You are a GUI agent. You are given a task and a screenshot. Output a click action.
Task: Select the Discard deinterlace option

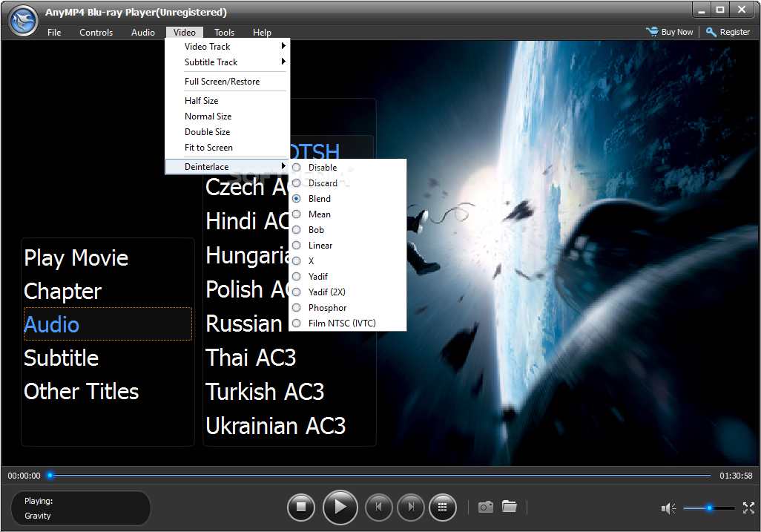[x=348, y=183]
